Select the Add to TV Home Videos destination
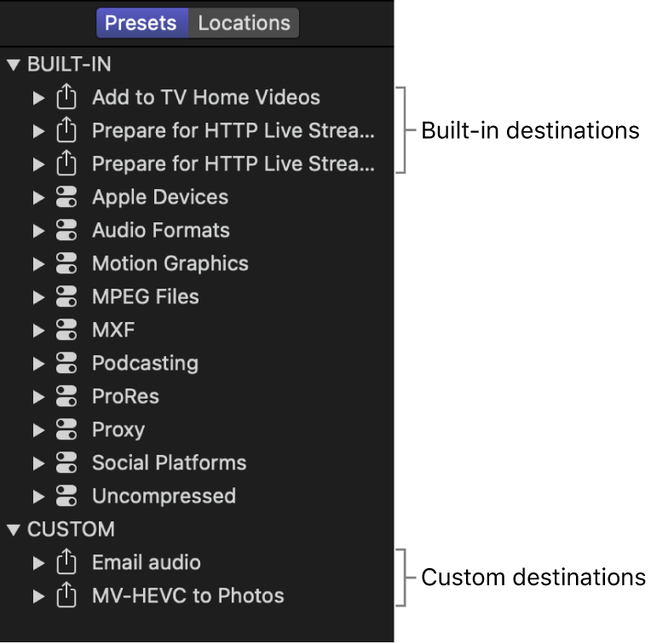Image resolution: width=651 pixels, height=644 pixels. tap(205, 97)
